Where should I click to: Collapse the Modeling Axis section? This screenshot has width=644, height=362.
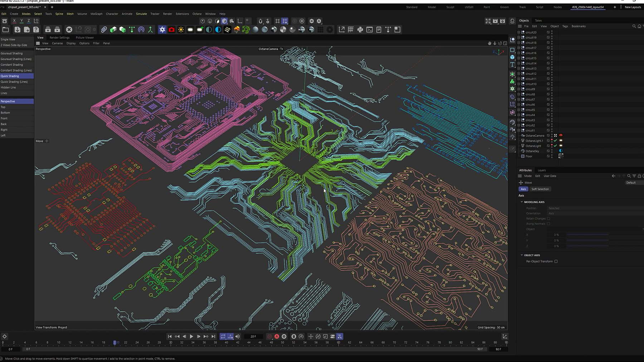point(522,202)
